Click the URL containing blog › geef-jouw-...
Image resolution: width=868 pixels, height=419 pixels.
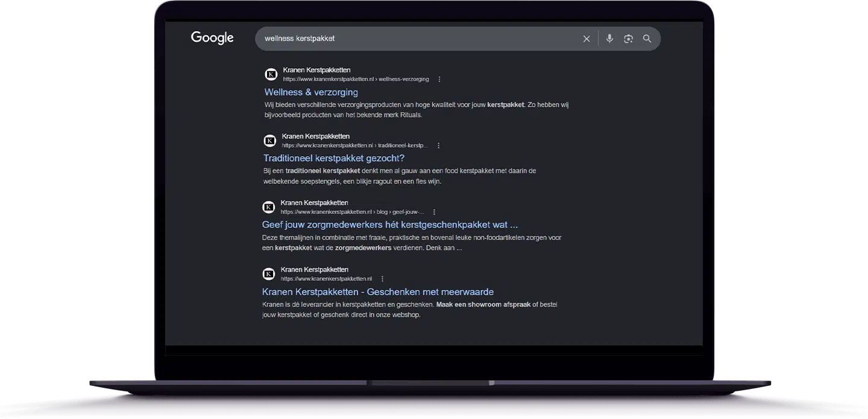(x=353, y=212)
